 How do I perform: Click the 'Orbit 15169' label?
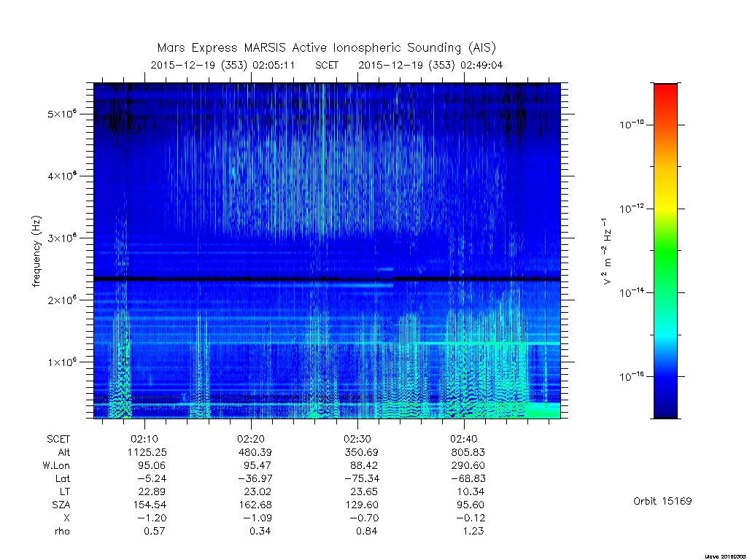pyautogui.click(x=662, y=501)
